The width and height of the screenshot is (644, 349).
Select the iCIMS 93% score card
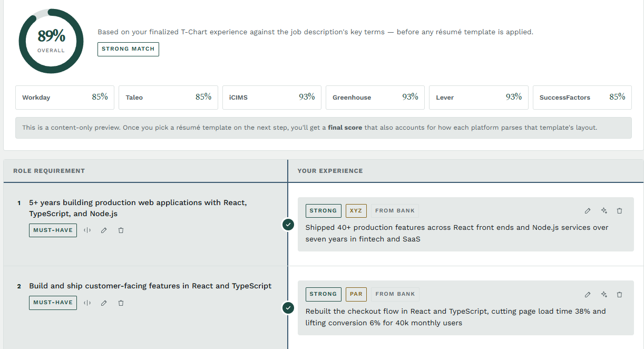point(272,98)
